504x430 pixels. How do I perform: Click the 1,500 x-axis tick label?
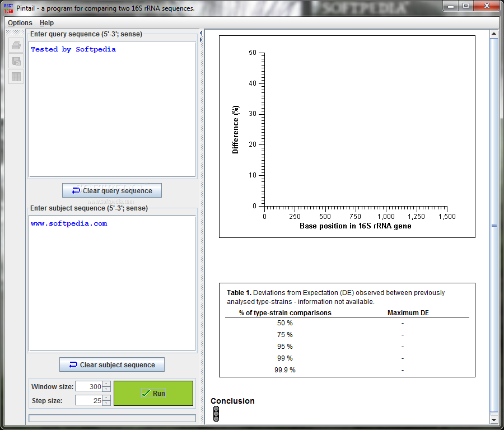(447, 217)
